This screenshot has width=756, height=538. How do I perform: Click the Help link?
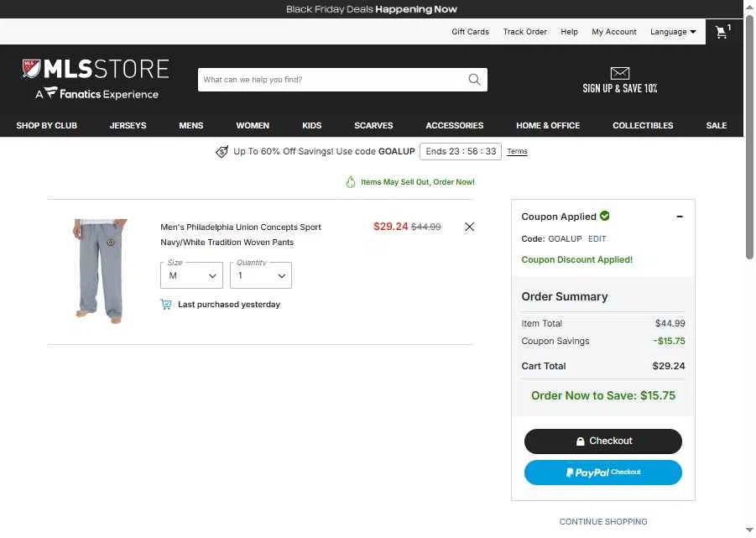[x=570, y=32]
